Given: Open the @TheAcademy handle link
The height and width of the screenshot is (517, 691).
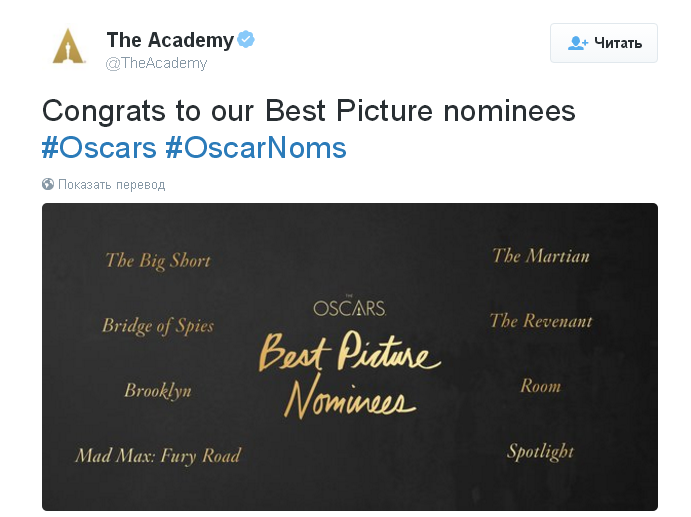Looking at the screenshot, I should coord(156,63).
